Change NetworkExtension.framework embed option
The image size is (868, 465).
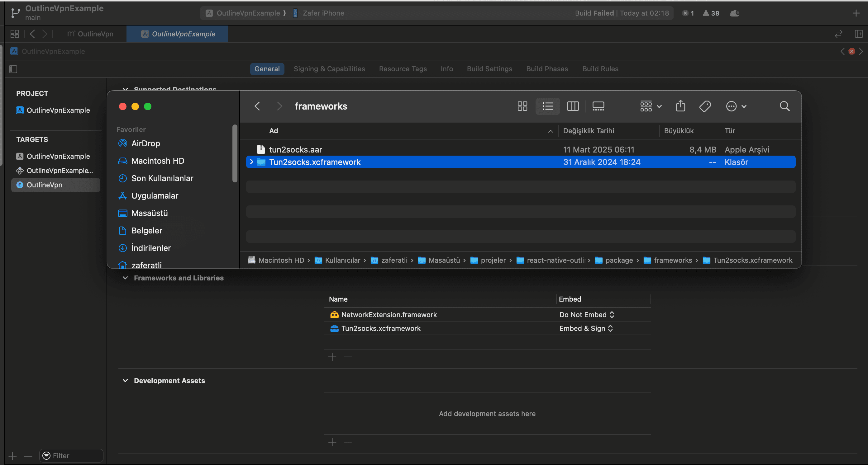(x=587, y=314)
